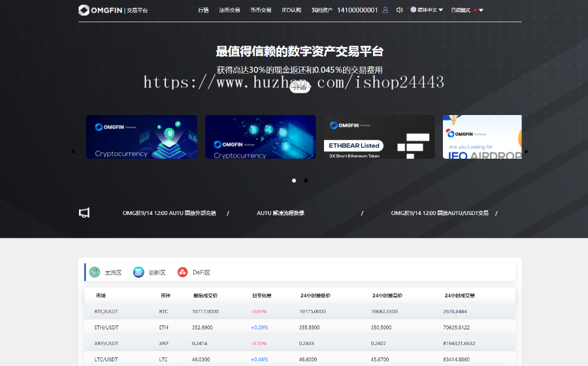
Task: Open the 我的资产 menu item
Action: (321, 10)
